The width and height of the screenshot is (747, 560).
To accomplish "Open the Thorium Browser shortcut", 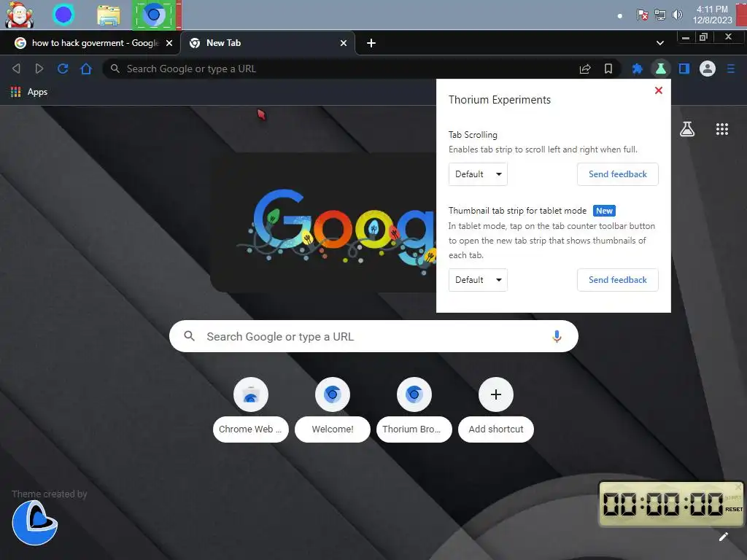I will pyautogui.click(x=414, y=410).
